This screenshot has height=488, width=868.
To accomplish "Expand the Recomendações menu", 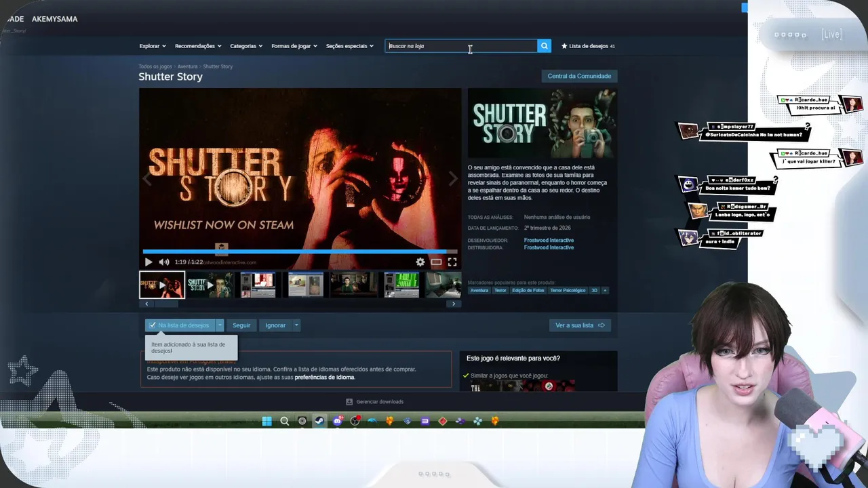I will (198, 46).
